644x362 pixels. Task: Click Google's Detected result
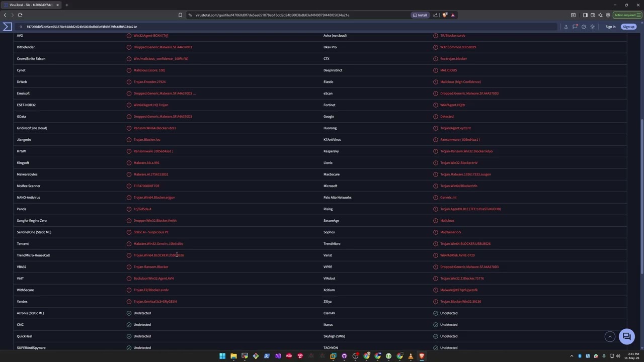click(447, 117)
